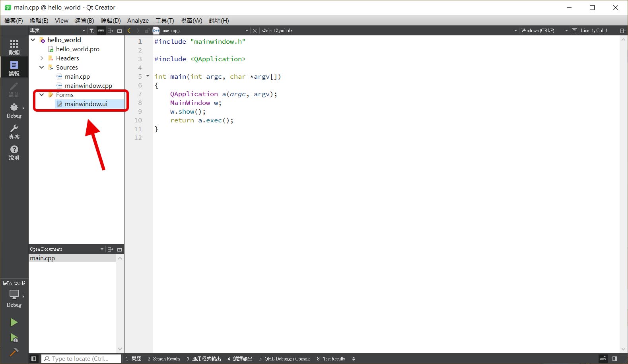The image size is (628, 364).
Task: Open the 除錯(D) menu
Action: (x=111, y=20)
